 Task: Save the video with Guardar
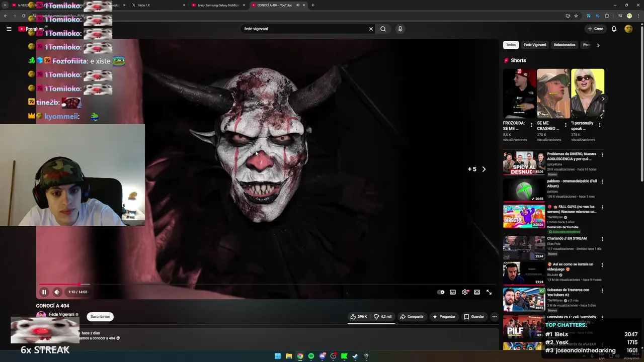[x=474, y=317]
